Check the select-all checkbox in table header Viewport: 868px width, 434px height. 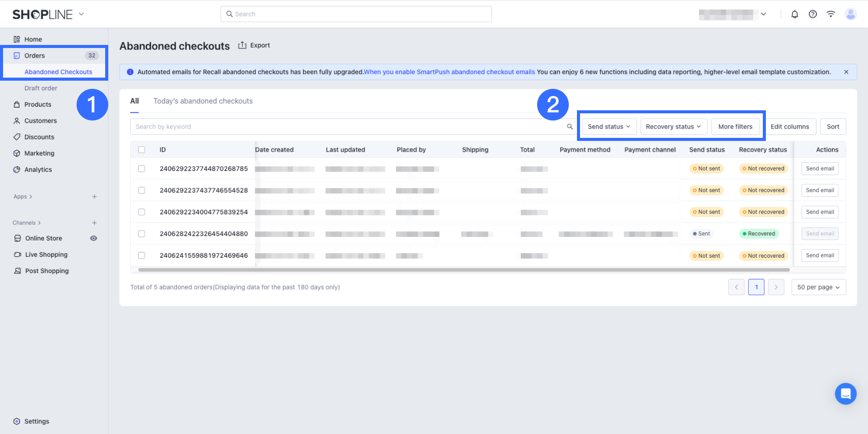(141, 150)
